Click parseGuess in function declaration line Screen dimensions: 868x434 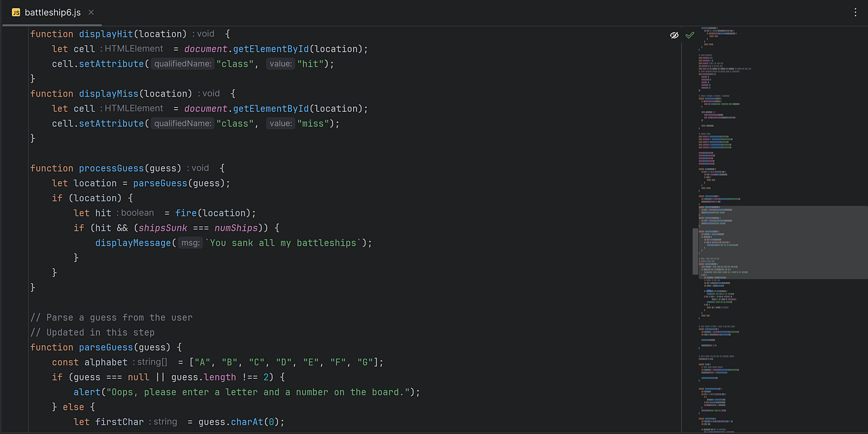(x=106, y=347)
